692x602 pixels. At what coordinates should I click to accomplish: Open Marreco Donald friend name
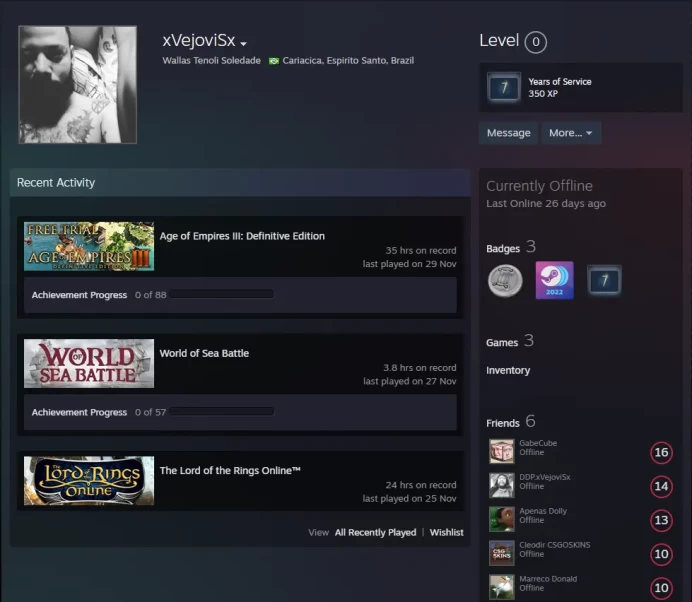[548, 579]
